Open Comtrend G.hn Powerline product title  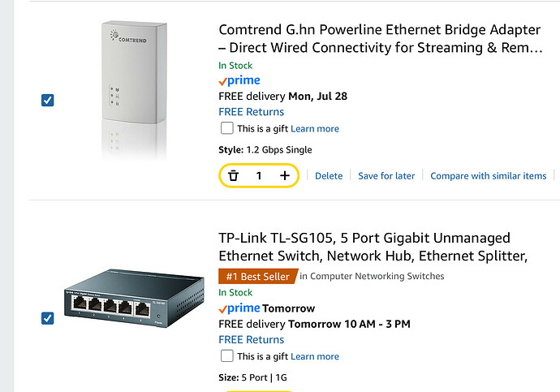pyautogui.click(x=379, y=39)
